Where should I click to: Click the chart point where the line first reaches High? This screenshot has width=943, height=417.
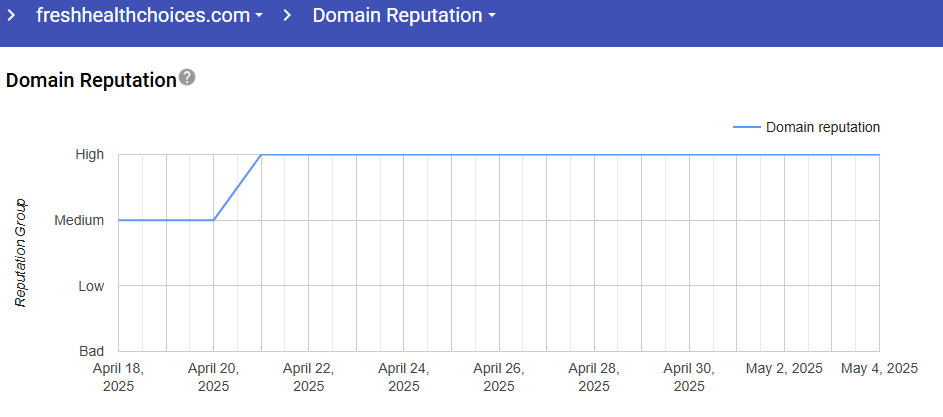point(261,155)
